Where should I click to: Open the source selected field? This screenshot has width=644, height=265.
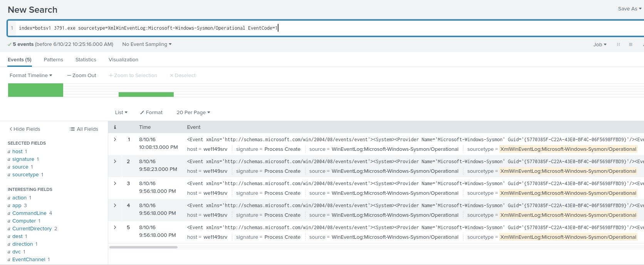[20, 167]
